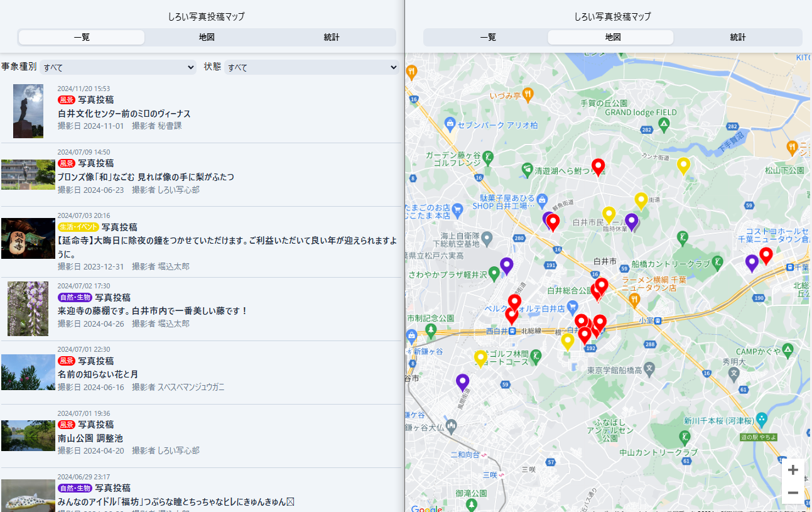Click 新川千本桜 (河津桜) flower icon
This screenshot has height=512, width=812.
pyautogui.click(x=762, y=418)
